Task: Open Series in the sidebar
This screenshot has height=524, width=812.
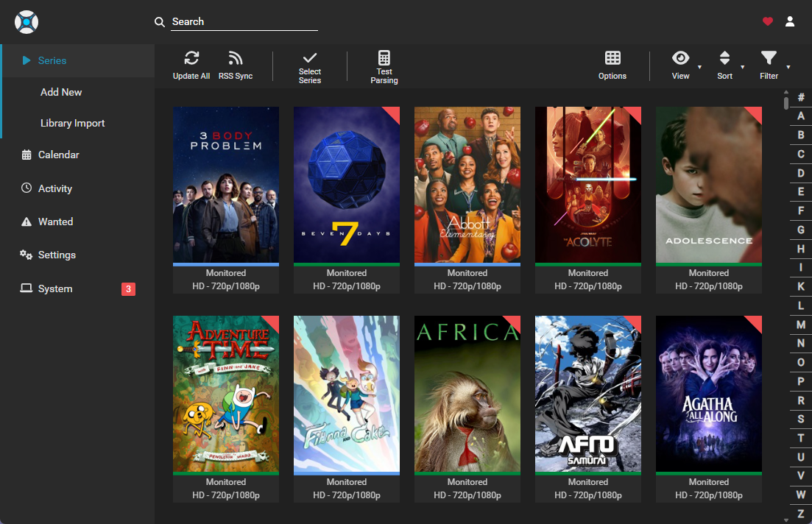Action: (x=78, y=60)
